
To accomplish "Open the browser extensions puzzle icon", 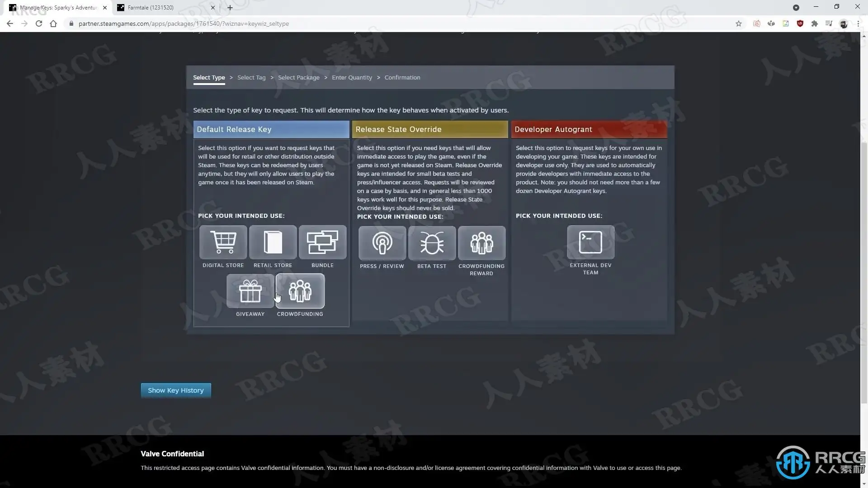I will [x=814, y=23].
